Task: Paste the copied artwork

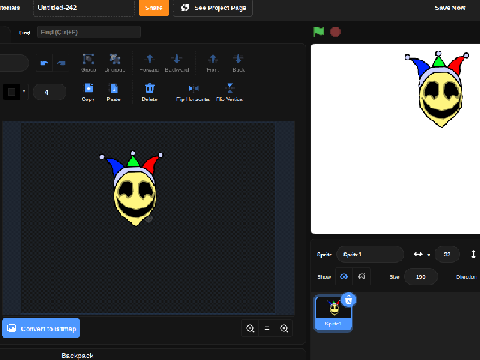Action: tap(114, 92)
